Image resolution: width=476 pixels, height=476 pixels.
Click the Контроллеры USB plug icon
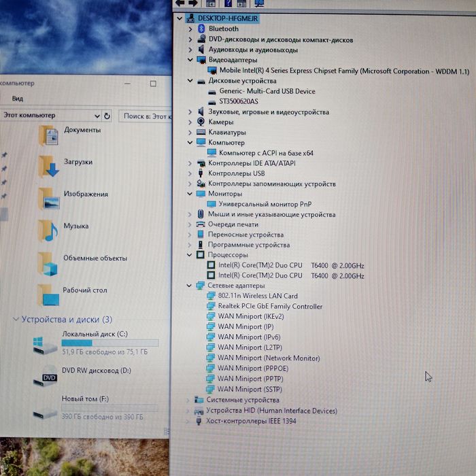pos(201,173)
